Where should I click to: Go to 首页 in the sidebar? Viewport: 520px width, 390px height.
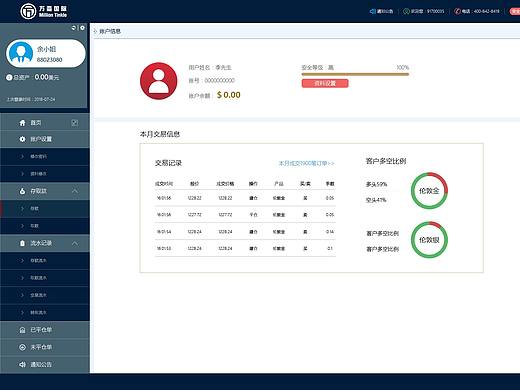point(45,123)
